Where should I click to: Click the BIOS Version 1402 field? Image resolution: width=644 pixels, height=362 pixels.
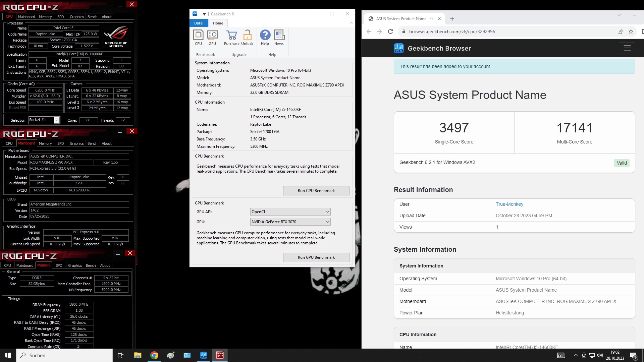pos(79,210)
